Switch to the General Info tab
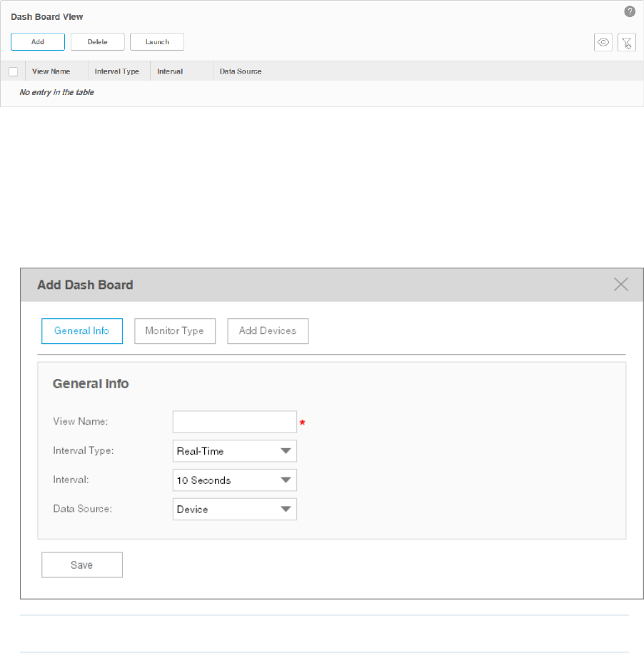Image resolution: width=644 pixels, height=653 pixels. click(x=82, y=331)
